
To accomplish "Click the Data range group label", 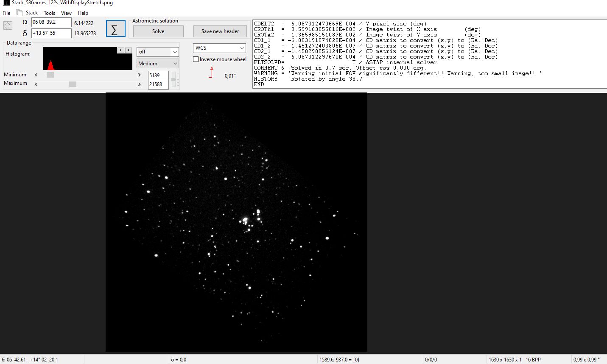I will click(19, 43).
